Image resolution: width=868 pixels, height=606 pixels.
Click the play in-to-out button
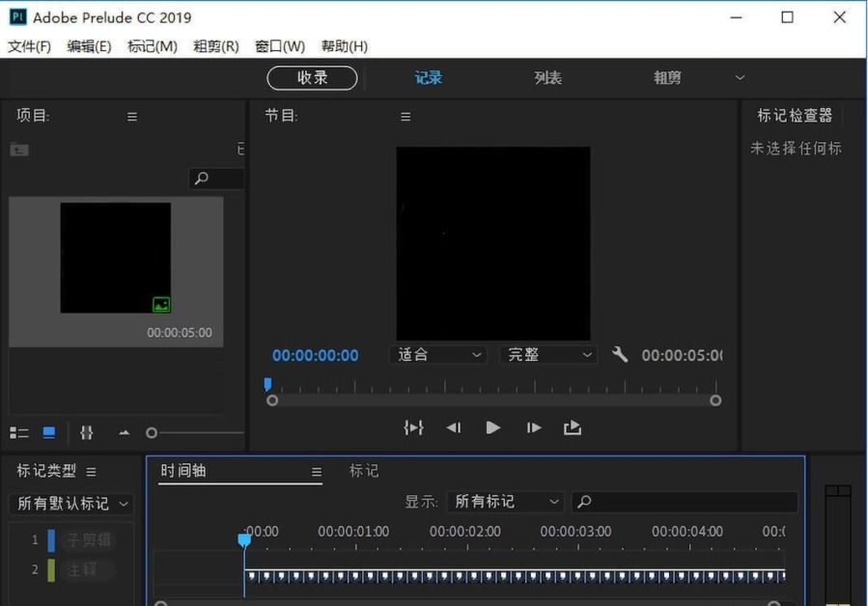413,427
